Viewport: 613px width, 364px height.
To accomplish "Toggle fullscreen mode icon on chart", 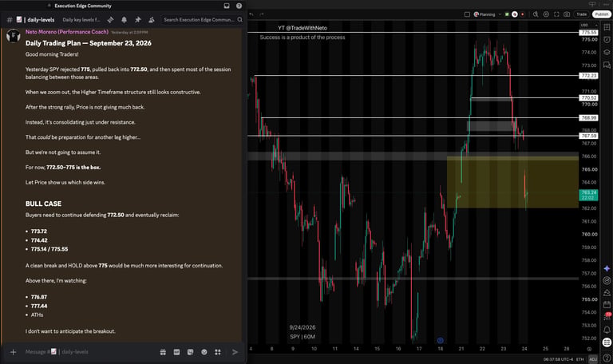I will pyautogui.click(x=556, y=14).
